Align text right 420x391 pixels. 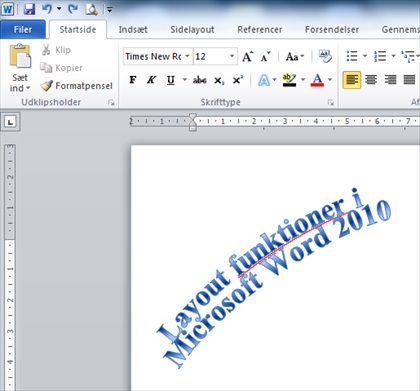point(390,80)
